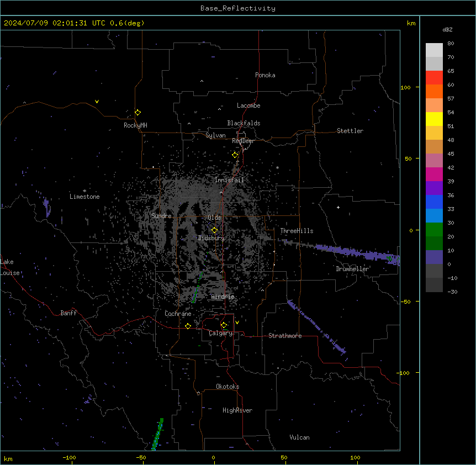Select the Drumheller label
The width and height of the screenshot is (476, 465).
coord(352,269)
